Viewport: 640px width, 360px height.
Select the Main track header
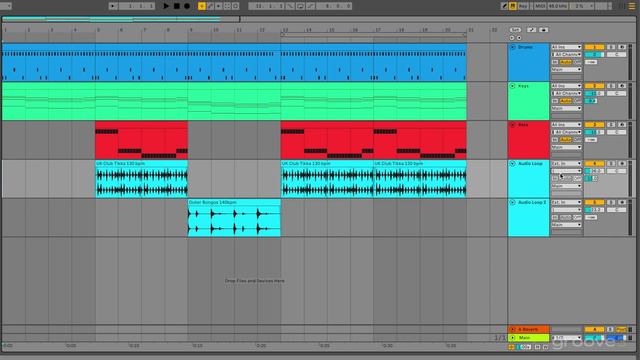[529, 338]
